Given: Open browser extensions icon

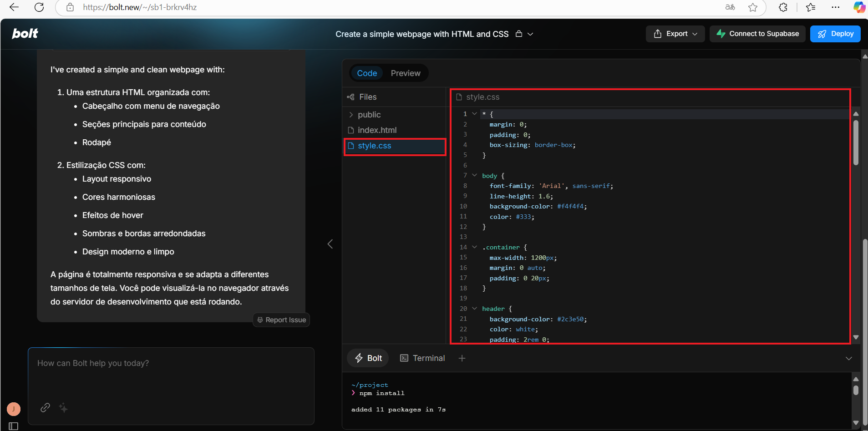Looking at the screenshot, I should click(783, 7).
